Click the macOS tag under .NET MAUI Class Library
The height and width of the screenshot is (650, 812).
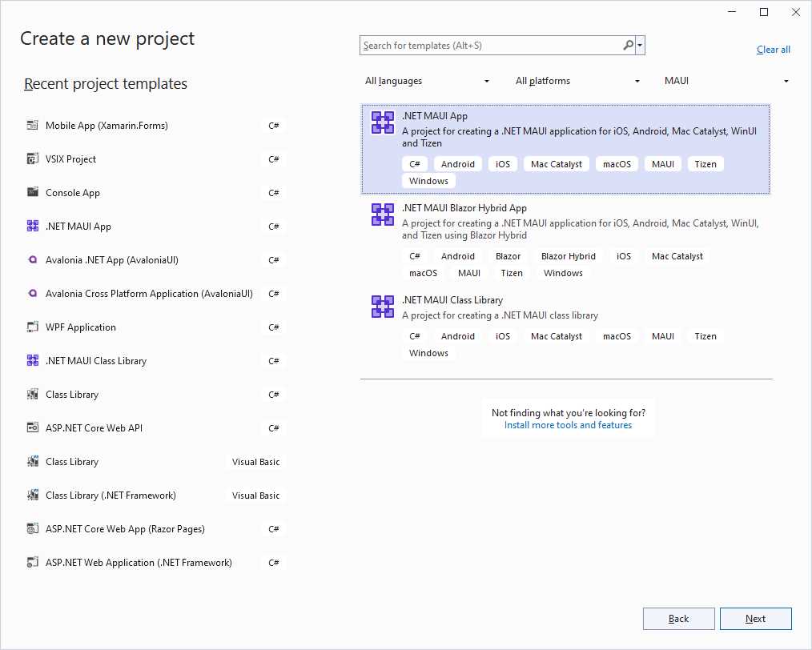(617, 336)
